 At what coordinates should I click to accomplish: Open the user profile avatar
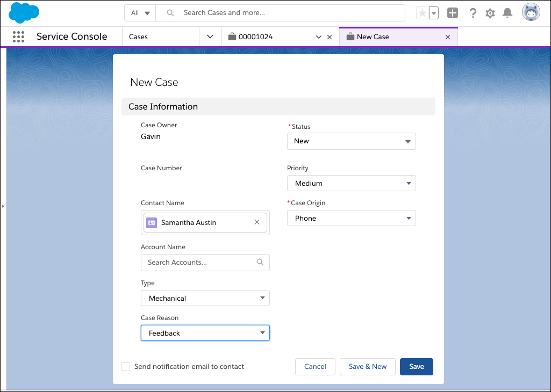tap(531, 12)
